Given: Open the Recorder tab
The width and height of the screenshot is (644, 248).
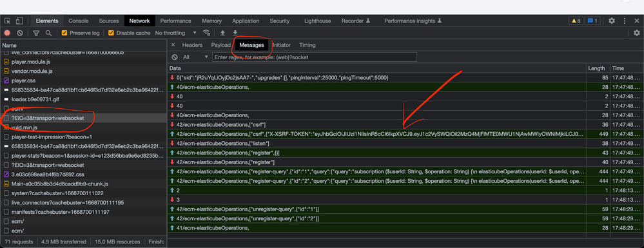Looking at the screenshot, I should (356, 21).
